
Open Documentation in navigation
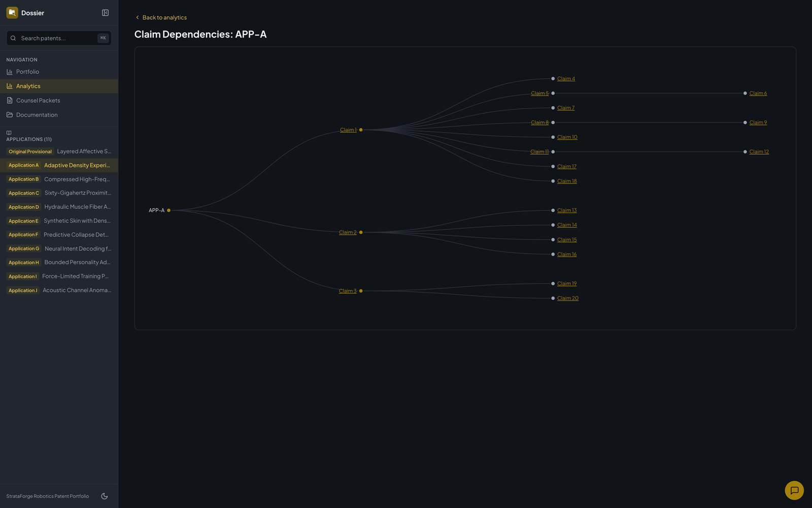pos(59,115)
